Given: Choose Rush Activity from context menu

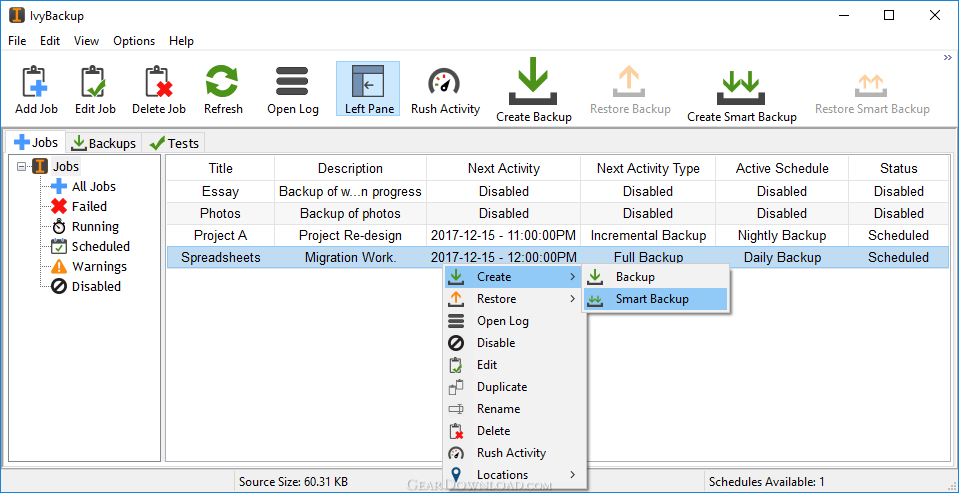Looking at the screenshot, I should point(513,453).
